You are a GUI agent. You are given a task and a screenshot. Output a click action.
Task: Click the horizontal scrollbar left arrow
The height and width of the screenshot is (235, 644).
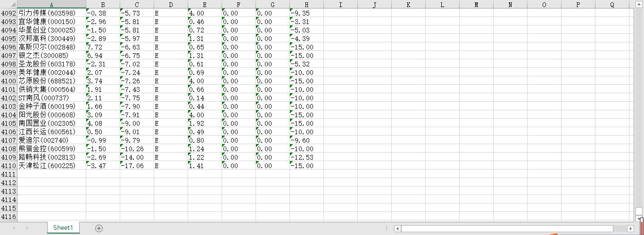(398, 228)
